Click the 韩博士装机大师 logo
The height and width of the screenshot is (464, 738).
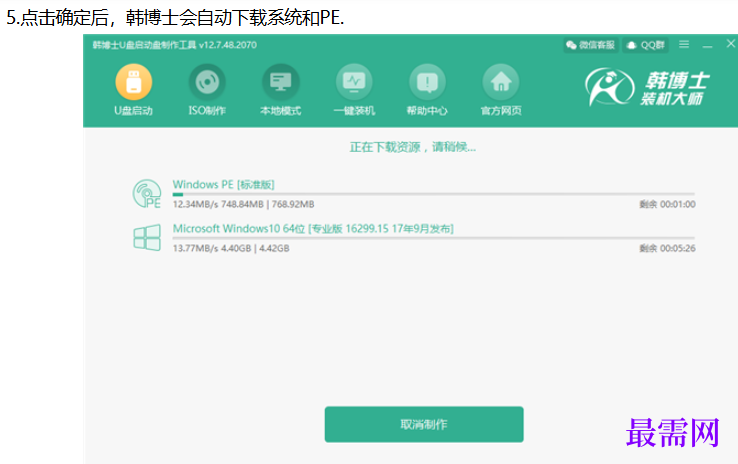(647, 88)
